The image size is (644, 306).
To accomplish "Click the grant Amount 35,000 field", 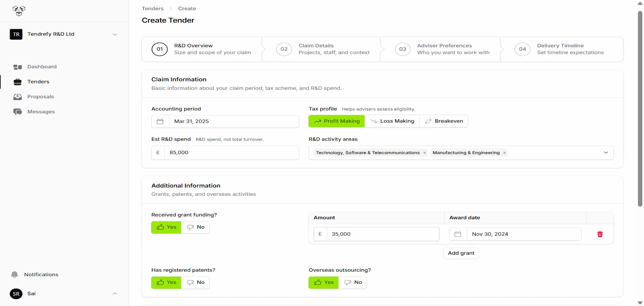I will pos(383,234).
